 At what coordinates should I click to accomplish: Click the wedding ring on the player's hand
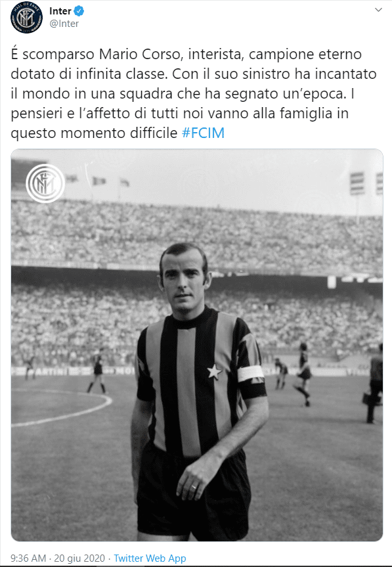(x=194, y=487)
